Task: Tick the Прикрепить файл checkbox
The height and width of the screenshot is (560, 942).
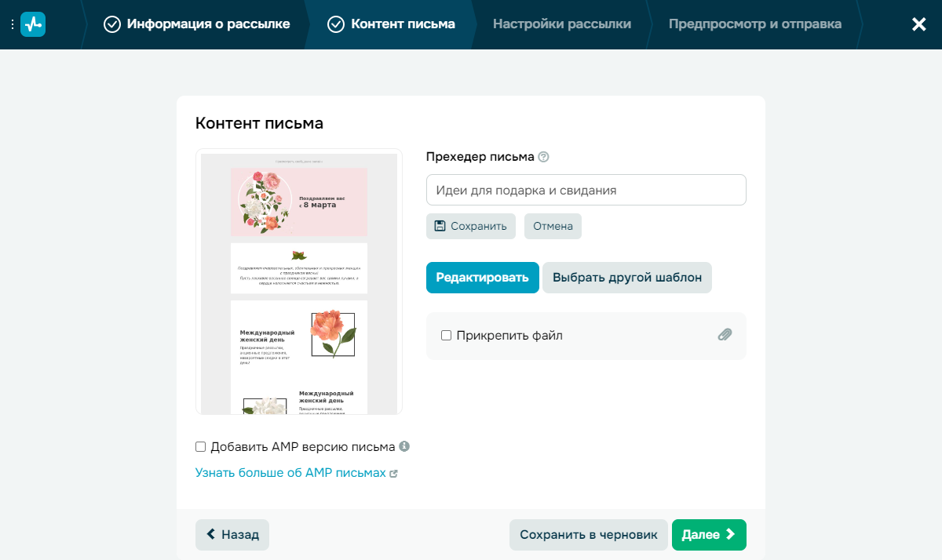Action: [446, 336]
